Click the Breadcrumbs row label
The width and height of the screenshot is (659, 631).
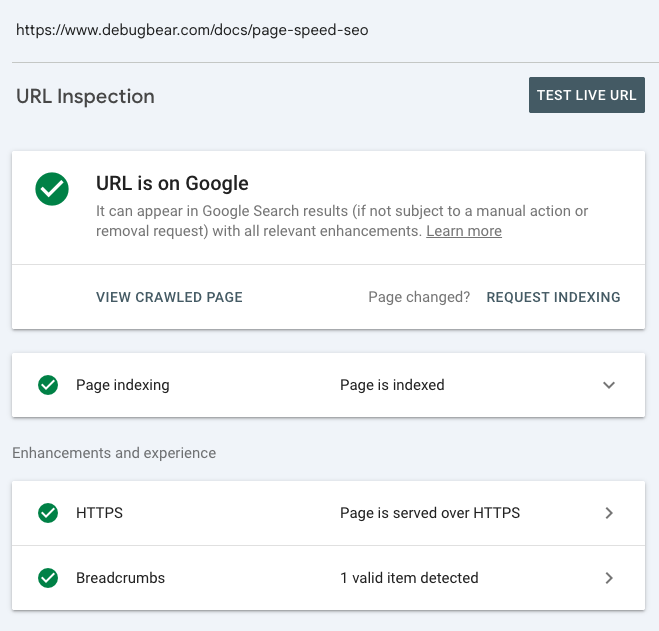coord(121,578)
